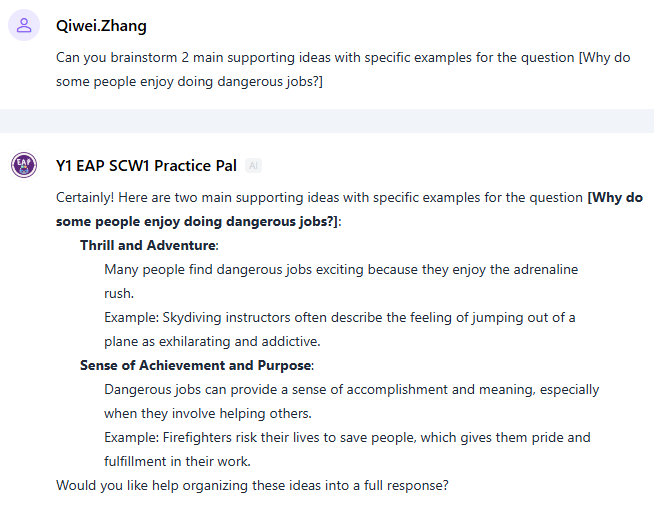
Task: Open the Y1 EAP SCW1 Practice Pal name
Action: coord(146,165)
